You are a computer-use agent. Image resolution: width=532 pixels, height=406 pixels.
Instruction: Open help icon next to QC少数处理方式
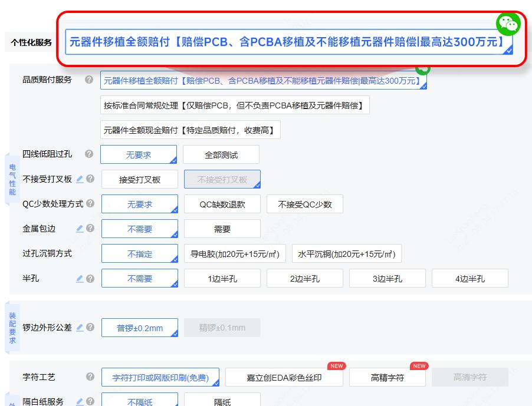click(x=90, y=204)
